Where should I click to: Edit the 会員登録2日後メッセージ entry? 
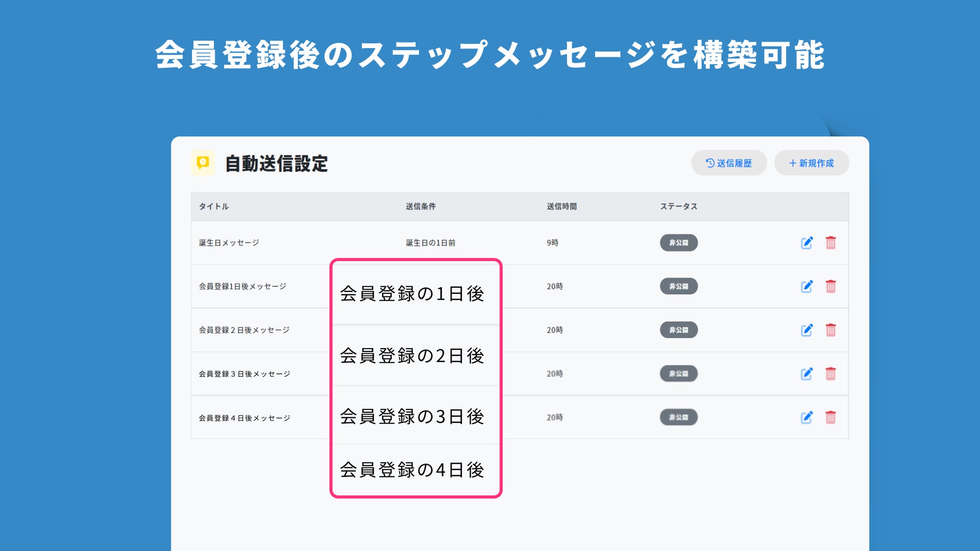(807, 330)
